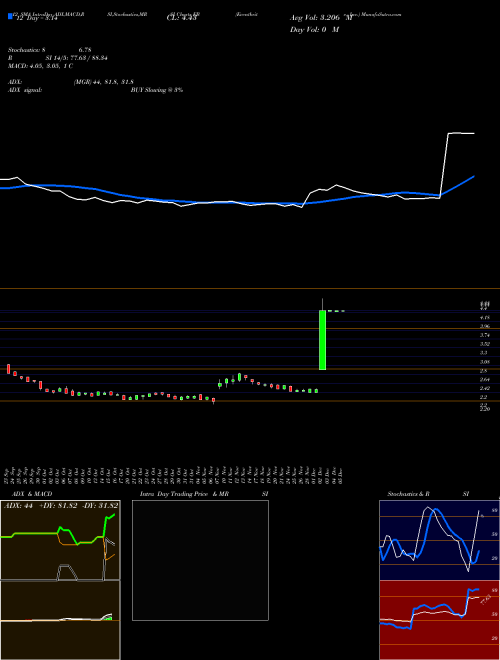The image size is (500, 660).
Task: Click the MunafaSutra.com watermark link text
Action: point(379,14)
